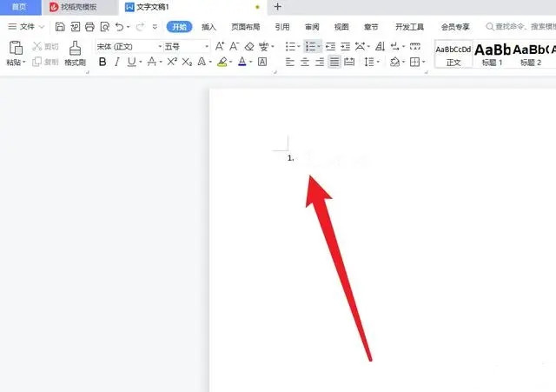Open line spacing options

369,62
